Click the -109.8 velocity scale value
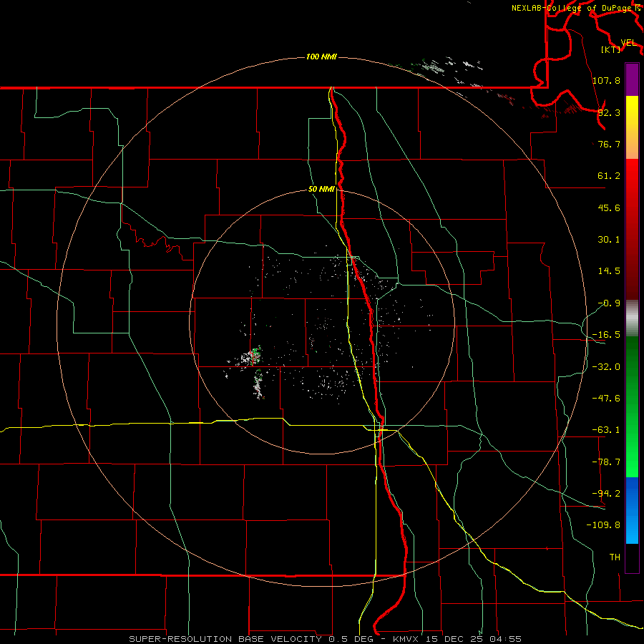 pyautogui.click(x=603, y=525)
